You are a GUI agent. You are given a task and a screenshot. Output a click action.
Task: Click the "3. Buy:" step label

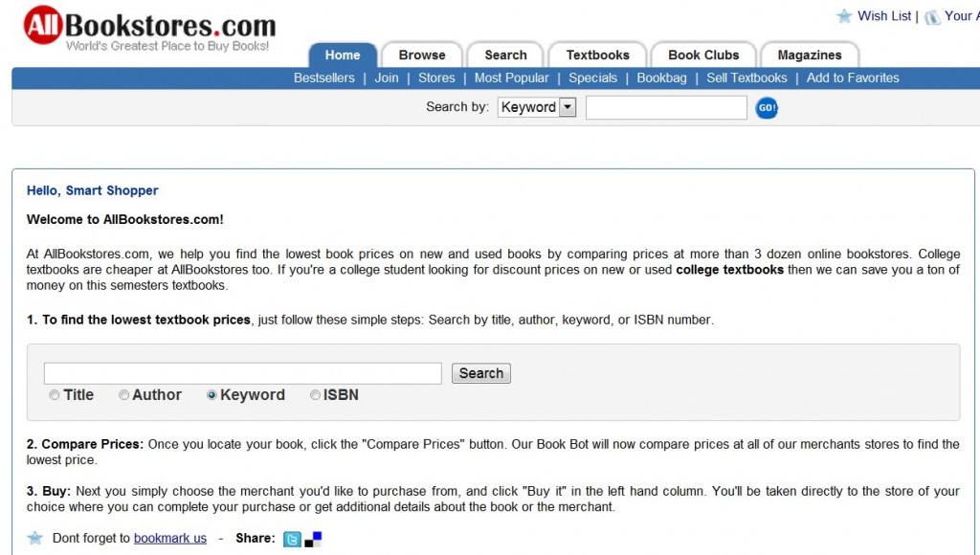click(49, 491)
